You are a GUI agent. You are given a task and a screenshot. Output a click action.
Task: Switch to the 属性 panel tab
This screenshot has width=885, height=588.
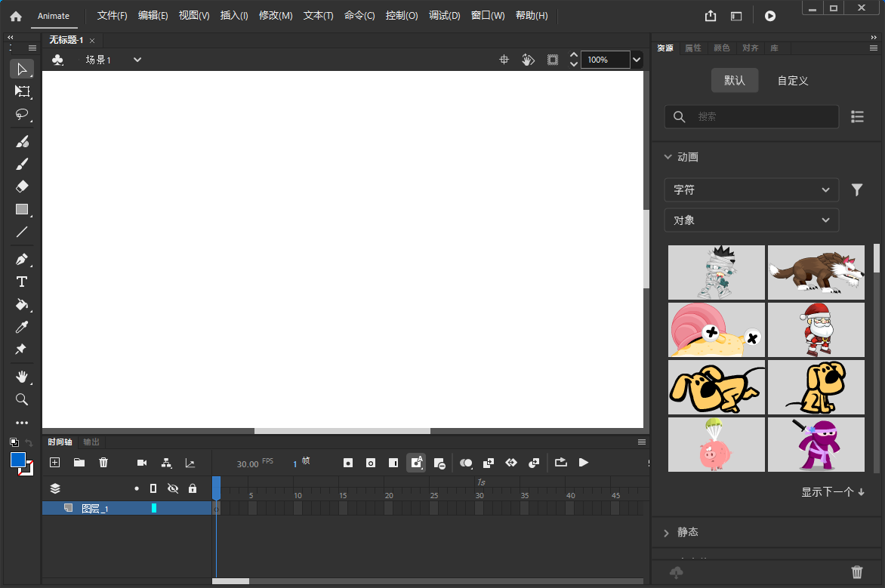692,48
